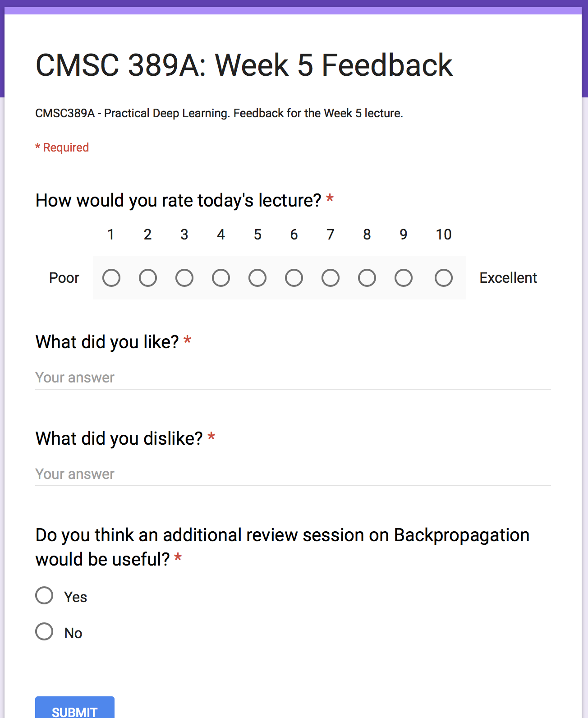Screen dimensions: 588x718
Task: Click the "What did you like?" answer field
Action: (x=293, y=378)
